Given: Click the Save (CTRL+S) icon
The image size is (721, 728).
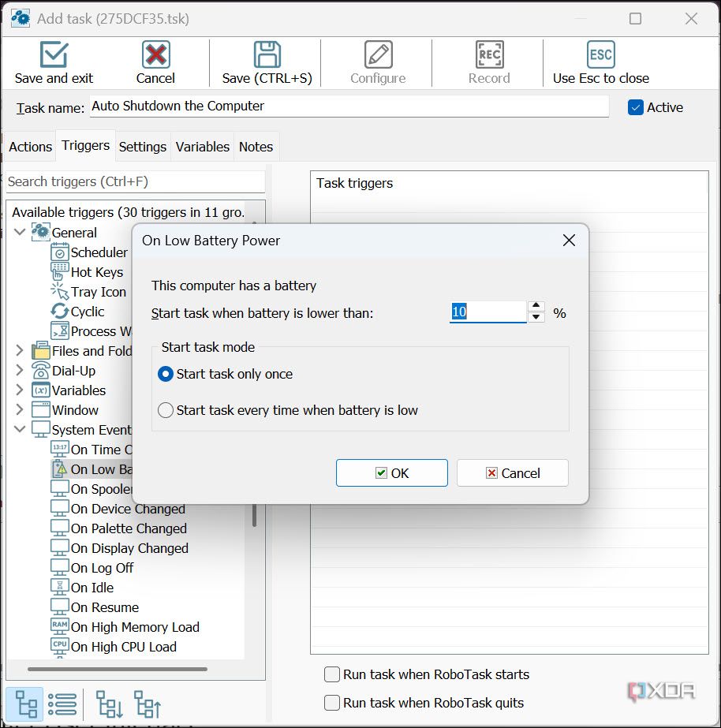Looking at the screenshot, I should click(x=265, y=55).
